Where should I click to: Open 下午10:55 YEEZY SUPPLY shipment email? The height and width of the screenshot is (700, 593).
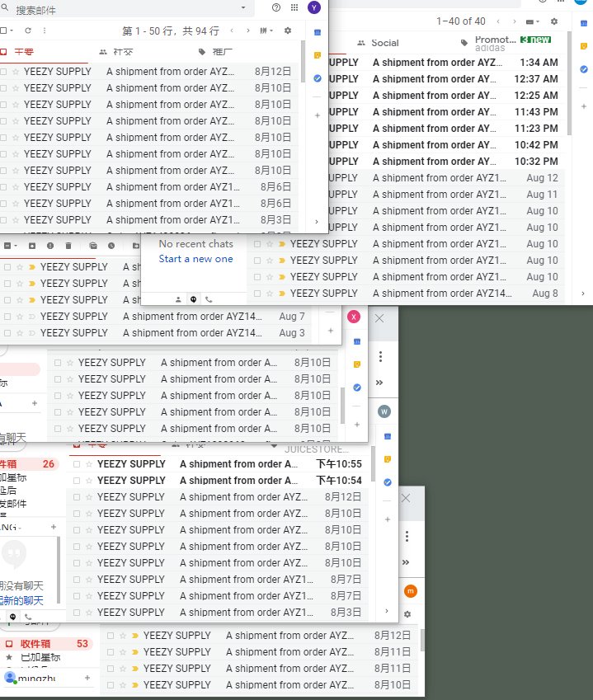(x=219, y=464)
